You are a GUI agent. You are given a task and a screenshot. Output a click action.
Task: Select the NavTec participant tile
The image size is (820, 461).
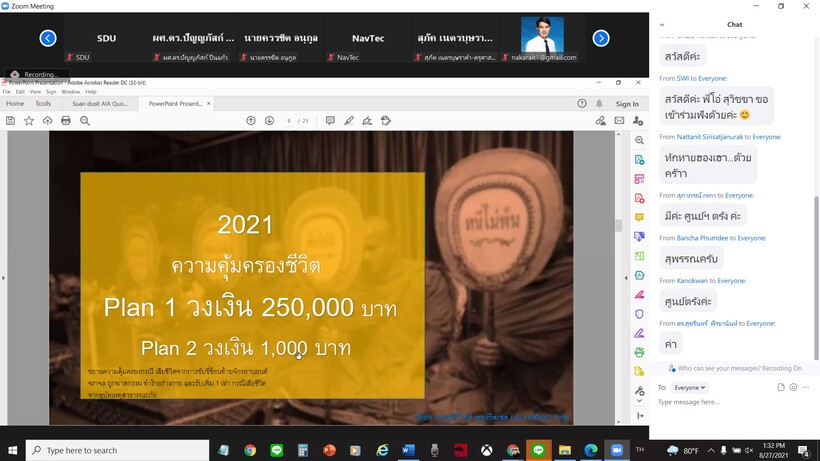368,39
